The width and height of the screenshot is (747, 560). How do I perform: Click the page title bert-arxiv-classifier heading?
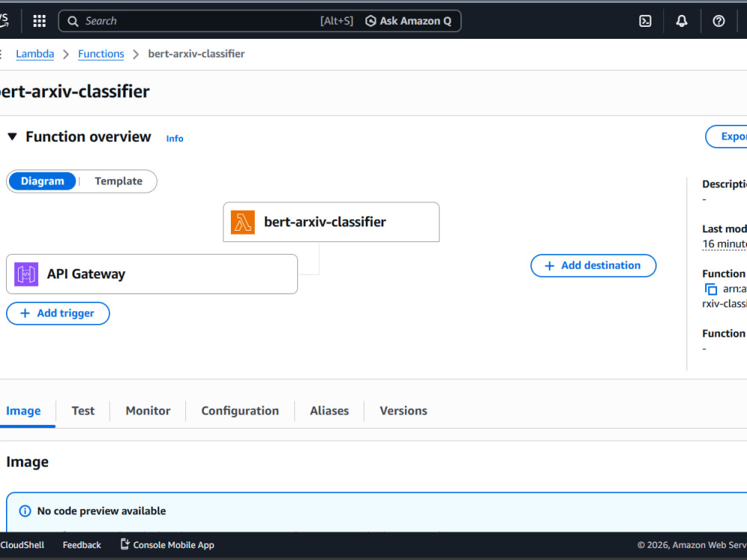pyautogui.click(x=75, y=91)
